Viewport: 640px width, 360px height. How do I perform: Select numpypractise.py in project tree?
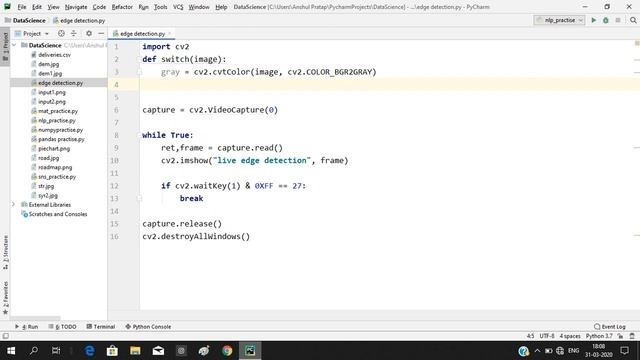[60, 130]
